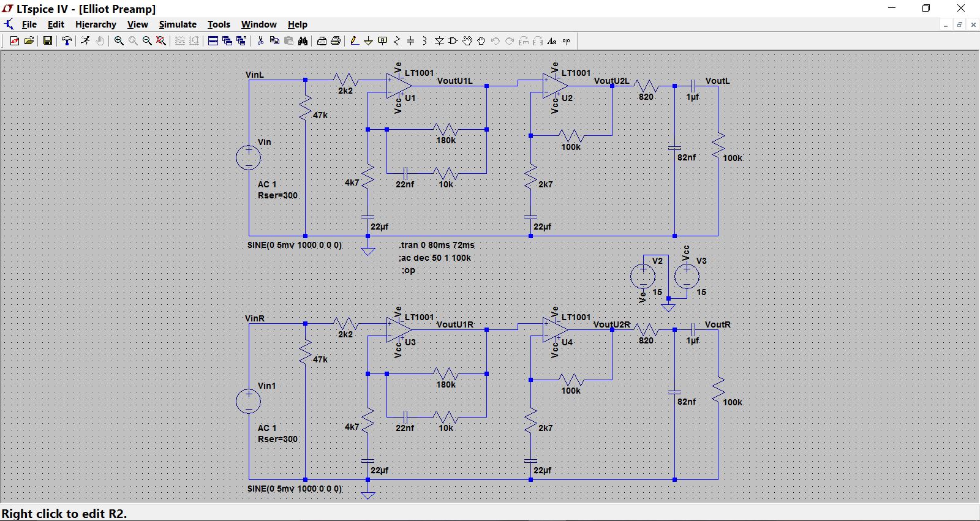Cascade windows via toolbar icon

click(227, 41)
